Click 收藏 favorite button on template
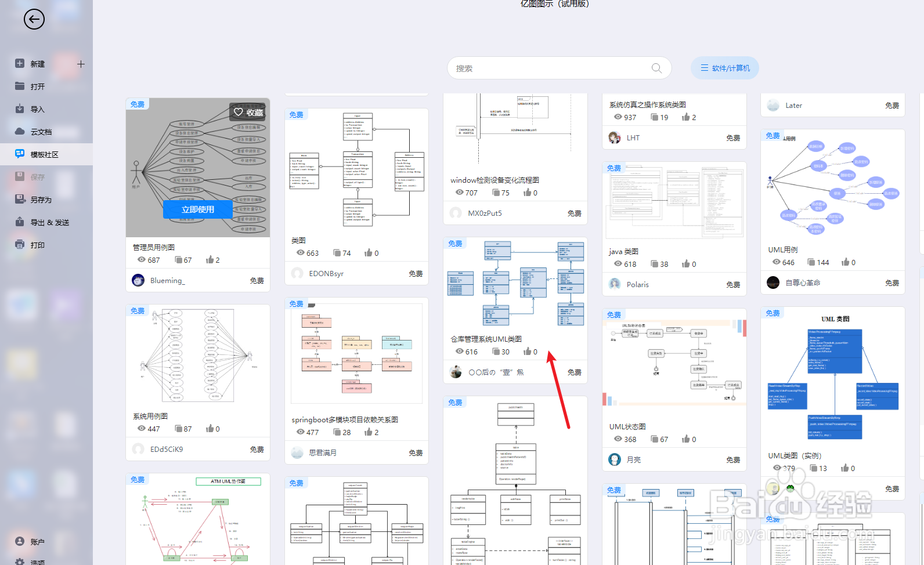924x565 pixels. click(248, 112)
